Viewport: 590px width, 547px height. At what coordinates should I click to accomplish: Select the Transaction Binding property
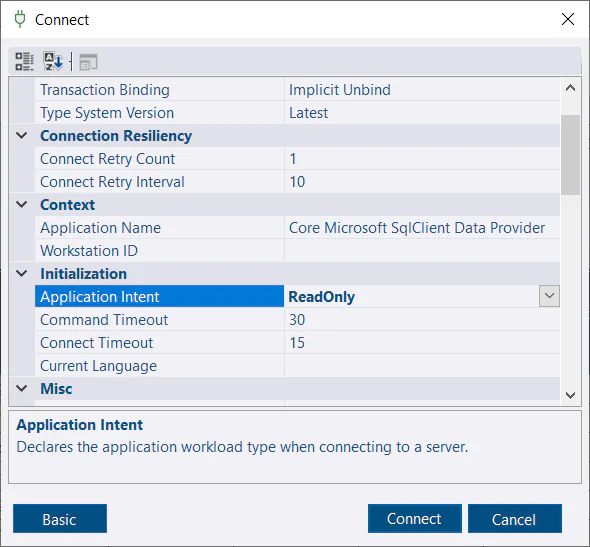point(160,90)
